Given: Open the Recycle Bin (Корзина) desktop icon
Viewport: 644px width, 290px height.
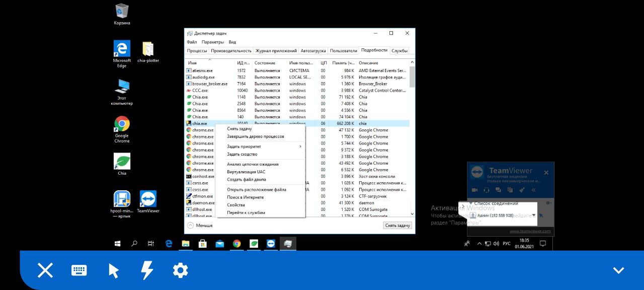Looking at the screenshot, I should (122, 14).
